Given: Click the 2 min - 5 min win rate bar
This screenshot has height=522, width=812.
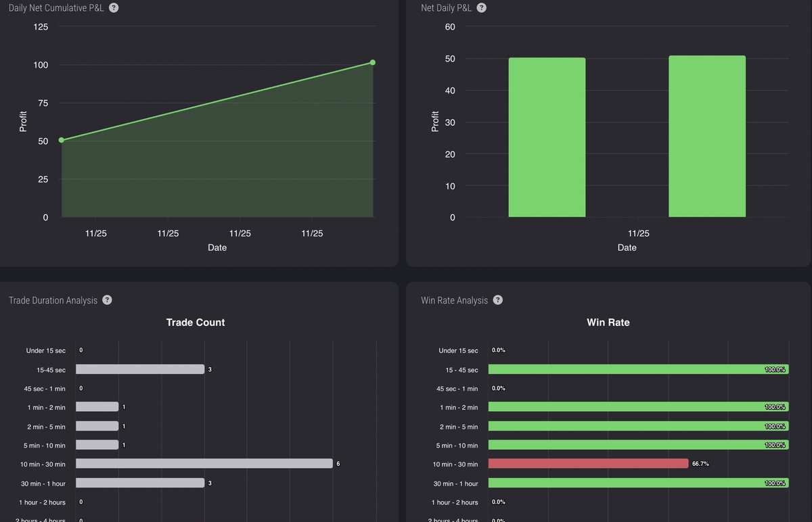Looking at the screenshot, I should 638,426.
